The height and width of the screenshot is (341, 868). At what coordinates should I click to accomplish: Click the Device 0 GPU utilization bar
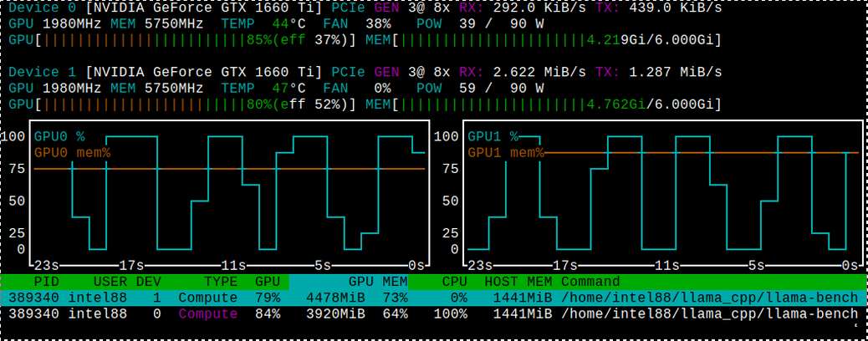click(186, 40)
